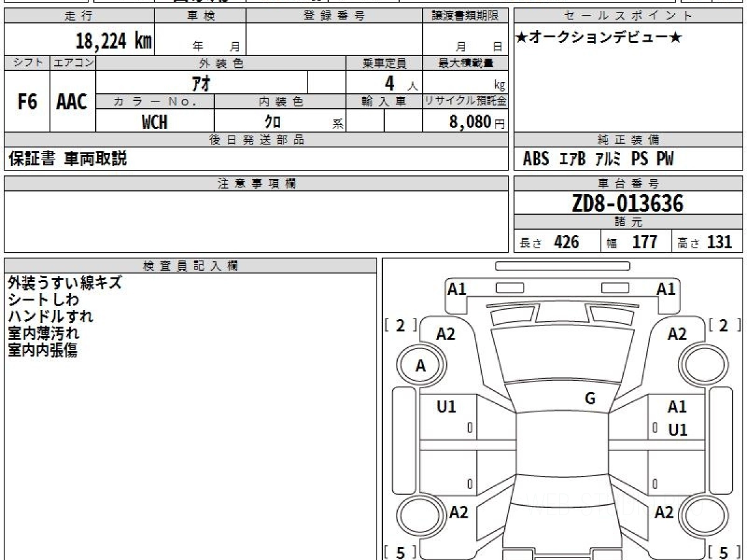
Task: Click the 18,224 km mileage value
Action: point(113,41)
